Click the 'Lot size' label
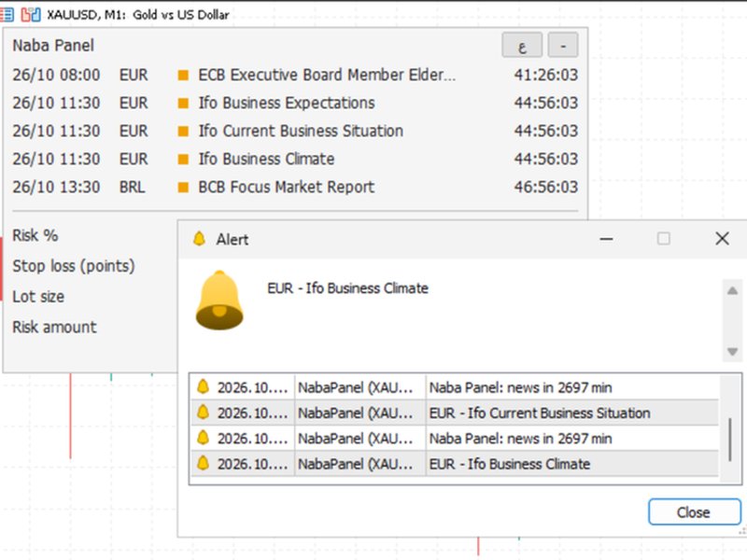747x560 pixels. click(38, 297)
